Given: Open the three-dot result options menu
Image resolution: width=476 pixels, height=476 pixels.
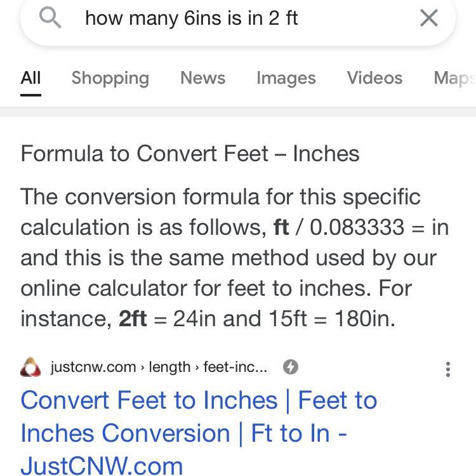Looking at the screenshot, I should [448, 369].
